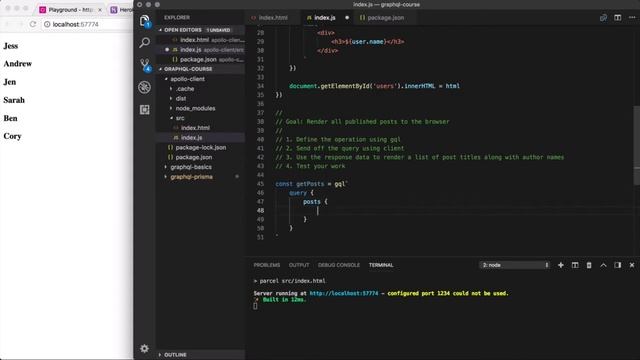The width and height of the screenshot is (640, 360).
Task: Click the name Andrew in the browser page
Action: coord(18,64)
